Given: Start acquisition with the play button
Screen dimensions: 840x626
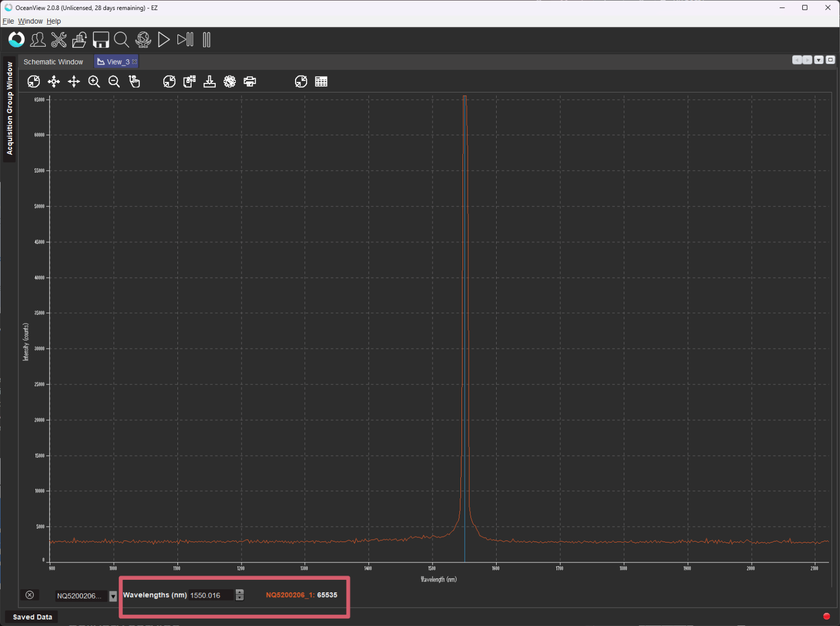Looking at the screenshot, I should (x=164, y=40).
